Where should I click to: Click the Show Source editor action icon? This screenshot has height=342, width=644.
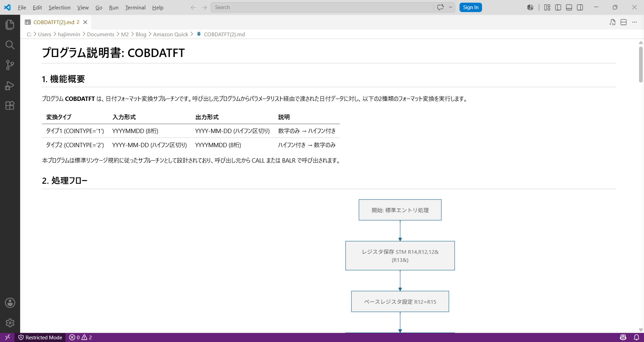pyautogui.click(x=612, y=22)
